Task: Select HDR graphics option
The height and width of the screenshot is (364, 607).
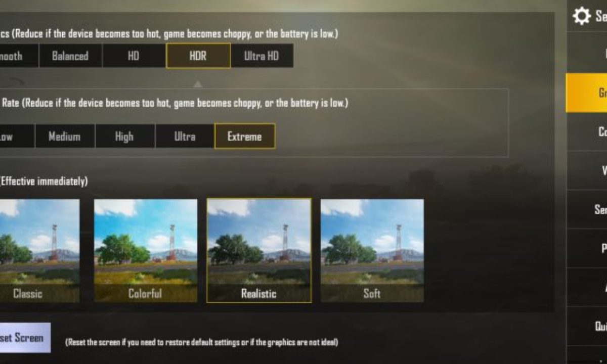Action: point(198,56)
